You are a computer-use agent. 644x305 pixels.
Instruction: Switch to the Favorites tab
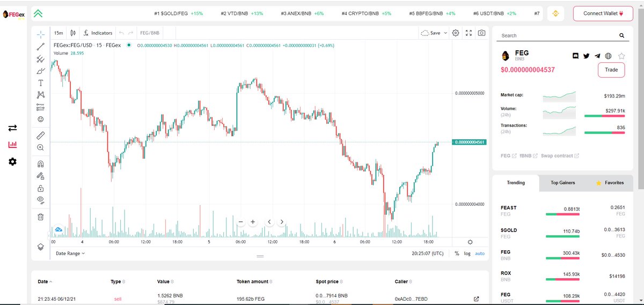click(610, 183)
